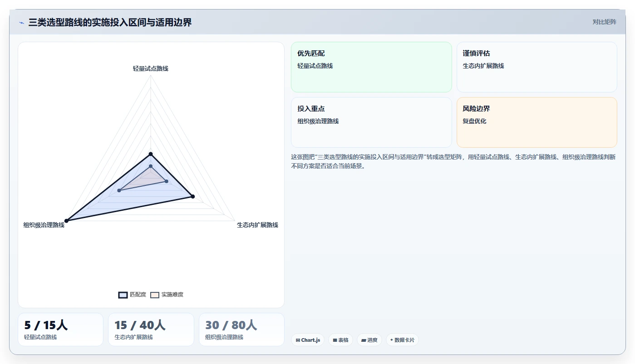Click the 30 / 80人 stat card

[241, 330]
